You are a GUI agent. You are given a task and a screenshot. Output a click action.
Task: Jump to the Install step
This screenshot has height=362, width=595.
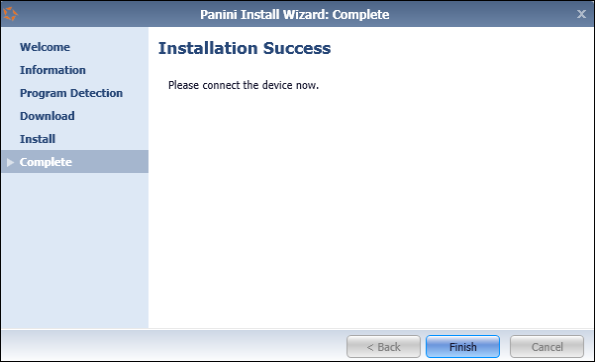38,139
